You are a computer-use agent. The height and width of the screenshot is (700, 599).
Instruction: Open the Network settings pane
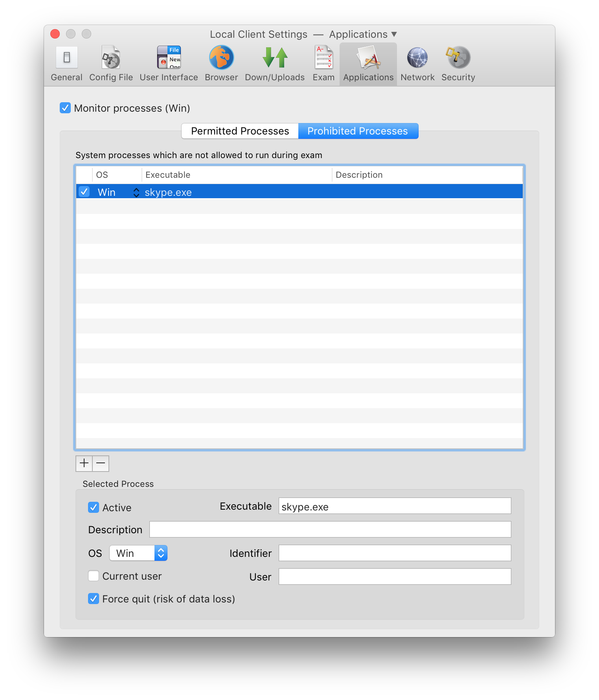pyautogui.click(x=417, y=64)
